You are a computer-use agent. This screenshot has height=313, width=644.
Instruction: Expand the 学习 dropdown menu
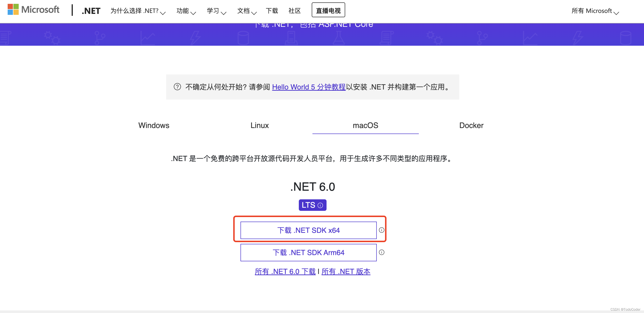tap(217, 11)
